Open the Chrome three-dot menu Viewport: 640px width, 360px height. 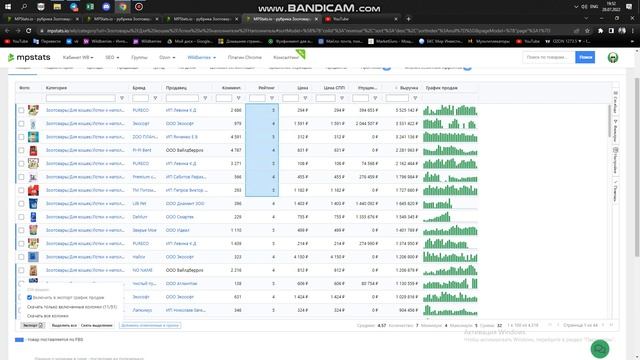coord(632,31)
